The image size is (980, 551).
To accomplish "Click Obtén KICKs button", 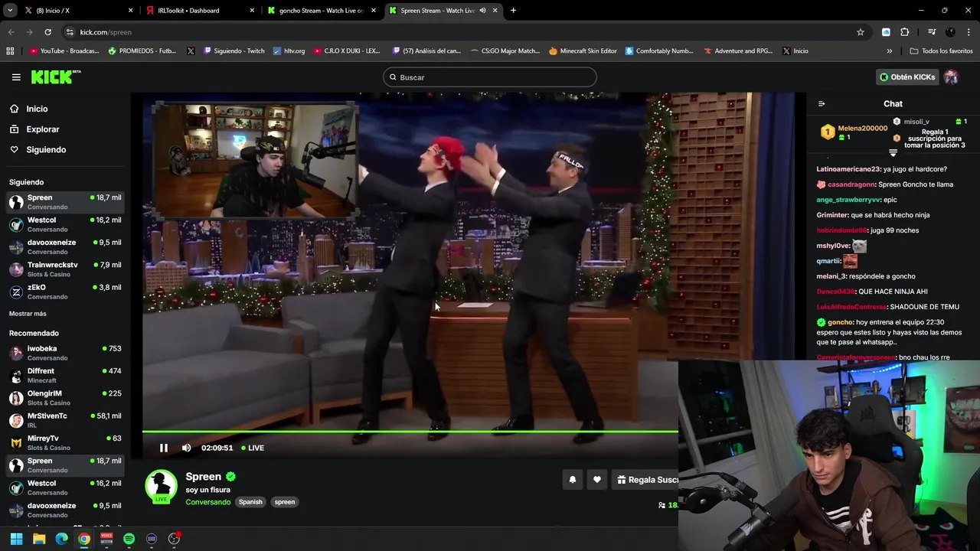I will pos(908,77).
